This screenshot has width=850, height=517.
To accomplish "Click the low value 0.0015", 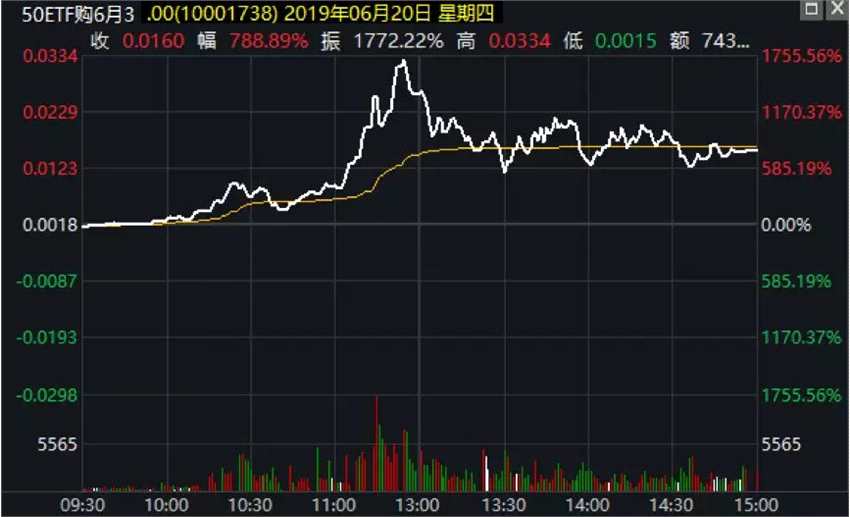I will pyautogui.click(x=626, y=41).
